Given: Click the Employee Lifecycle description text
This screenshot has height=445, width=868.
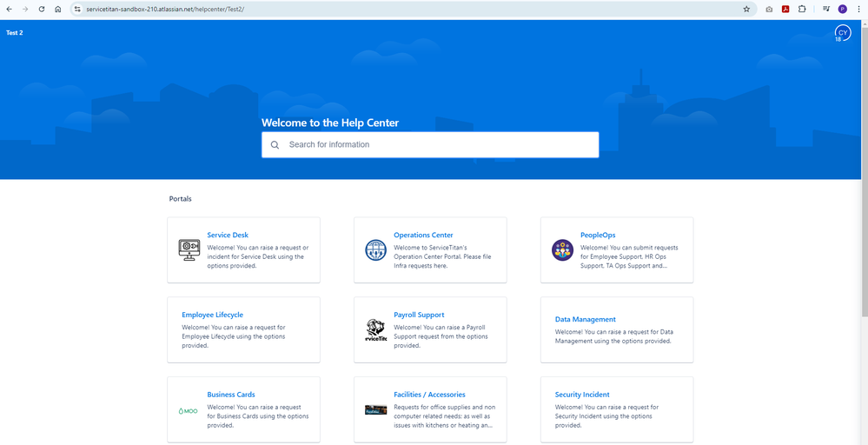Looking at the screenshot, I should point(234,336).
